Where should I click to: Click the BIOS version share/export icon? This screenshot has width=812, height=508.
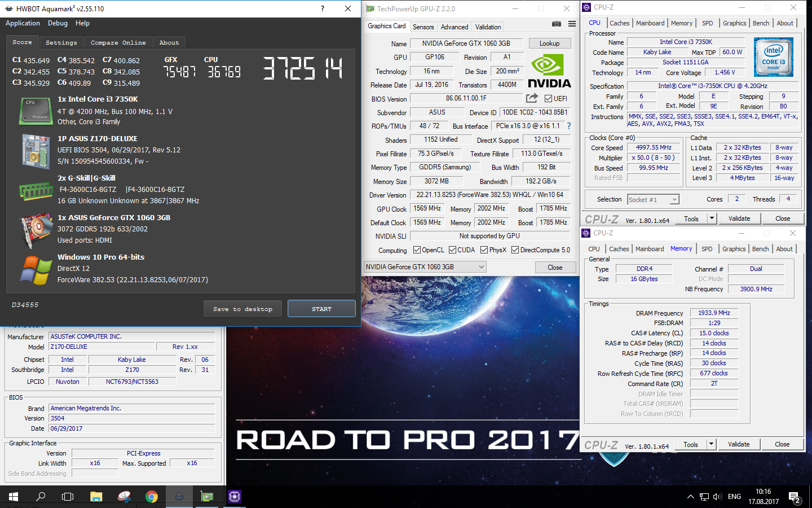(x=532, y=98)
